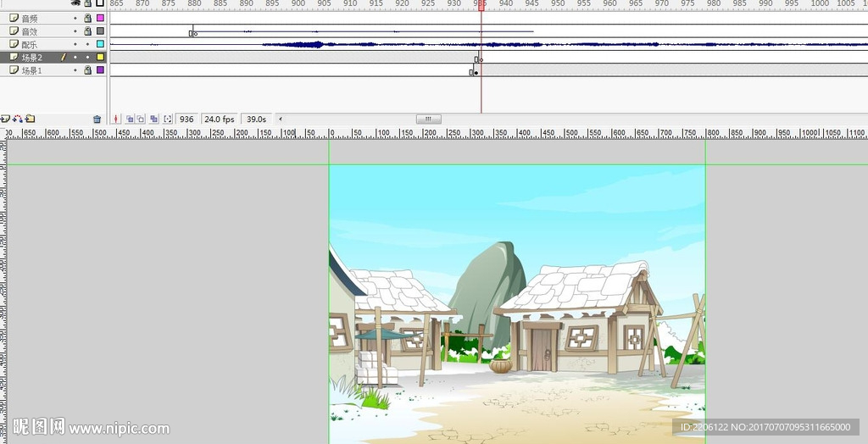Unlock the 场景1 layer padlock
Image resolution: width=868 pixels, height=444 pixels.
click(x=87, y=69)
